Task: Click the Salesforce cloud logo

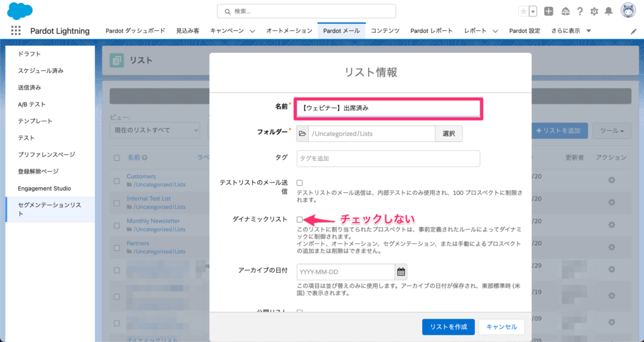Action: click(x=20, y=11)
